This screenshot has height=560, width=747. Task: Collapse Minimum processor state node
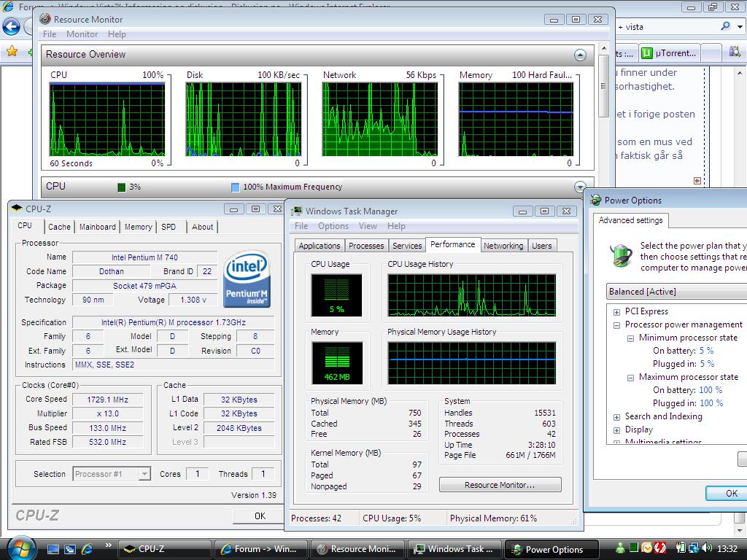[x=630, y=338]
